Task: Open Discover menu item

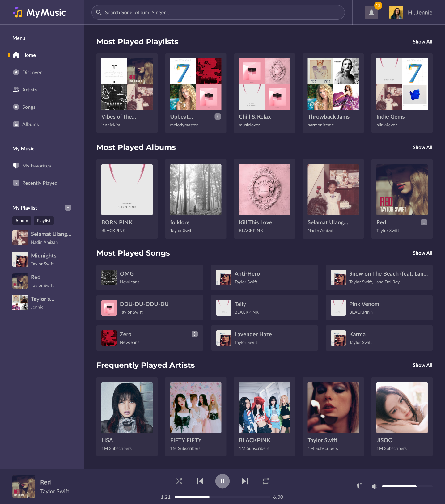Action: point(32,72)
